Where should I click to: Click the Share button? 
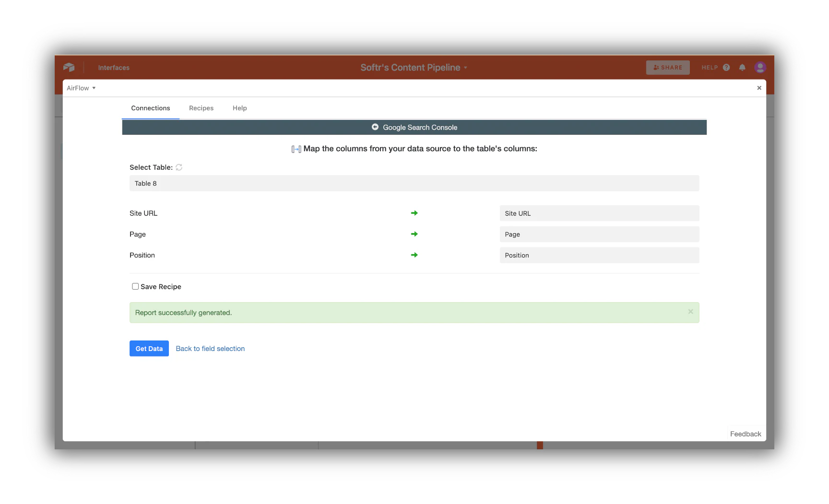click(668, 68)
